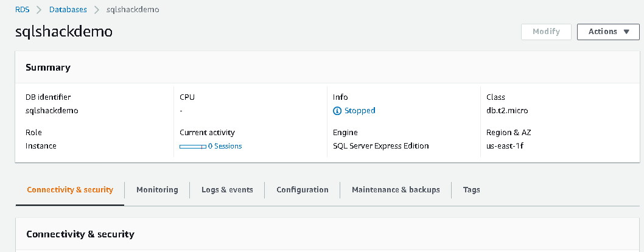Navigate to Databases breadcrumb link
This screenshot has width=644, height=252.
point(68,10)
